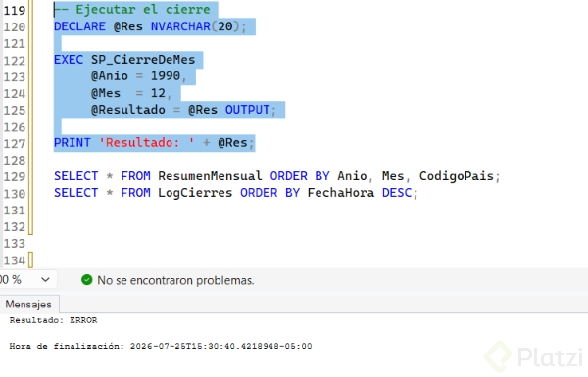Click 'Hora de finalización' timestamp message
588x377 pixels.
coord(161,346)
